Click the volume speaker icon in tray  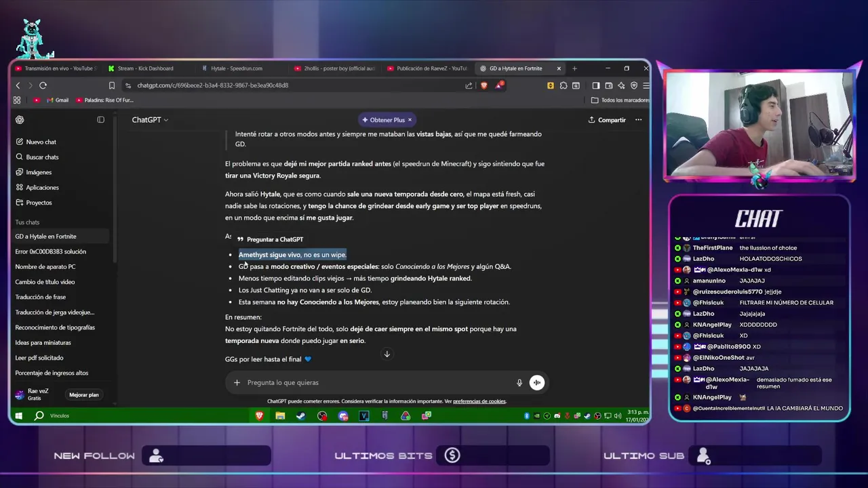(x=616, y=415)
